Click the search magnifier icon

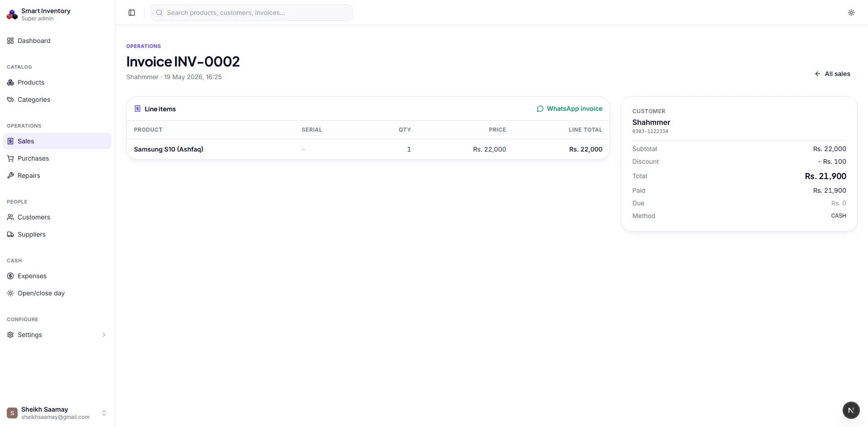(159, 13)
